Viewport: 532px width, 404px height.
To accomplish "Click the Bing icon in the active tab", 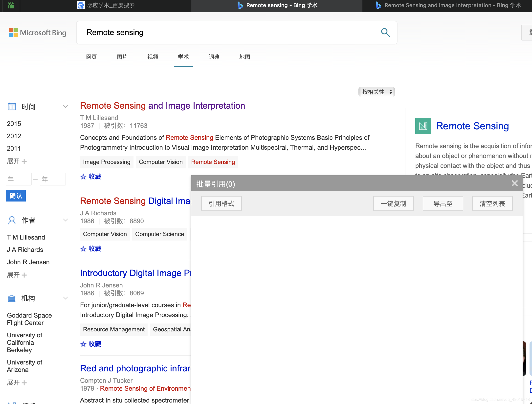I will tap(240, 5).
